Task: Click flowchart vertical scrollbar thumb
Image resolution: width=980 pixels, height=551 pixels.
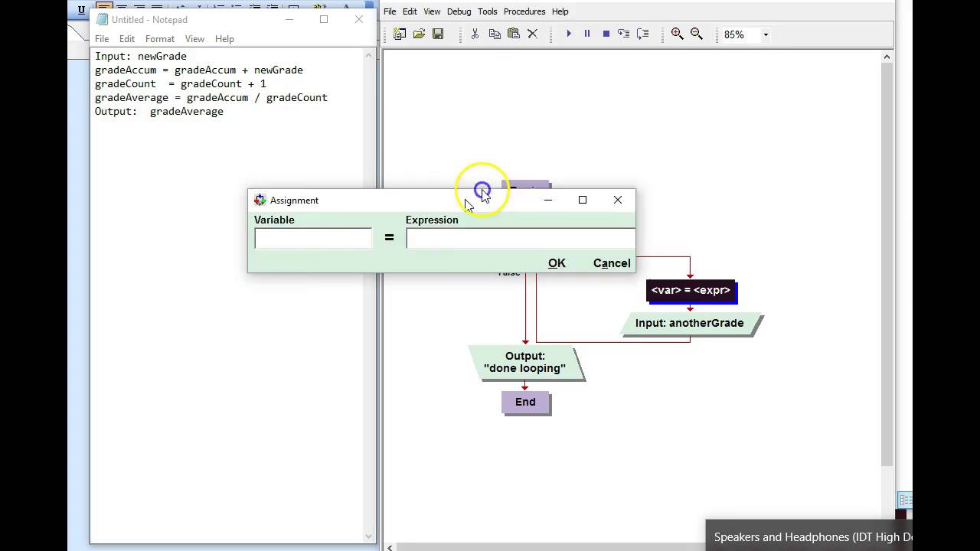Action: point(887,264)
